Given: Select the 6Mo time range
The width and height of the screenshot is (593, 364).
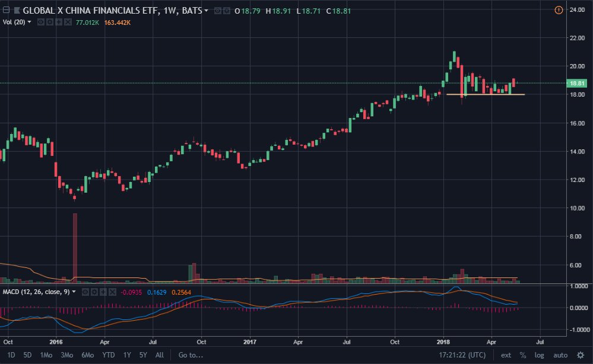Looking at the screenshot, I should pos(88,355).
